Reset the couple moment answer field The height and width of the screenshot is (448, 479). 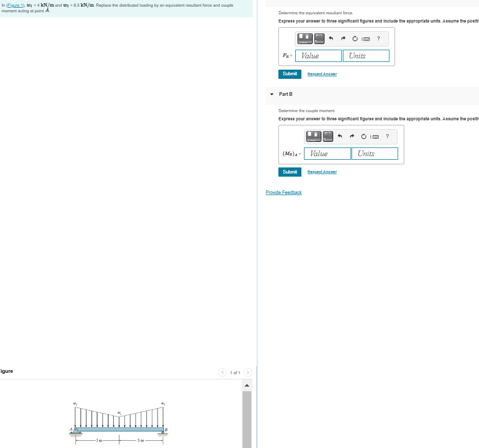click(x=364, y=136)
